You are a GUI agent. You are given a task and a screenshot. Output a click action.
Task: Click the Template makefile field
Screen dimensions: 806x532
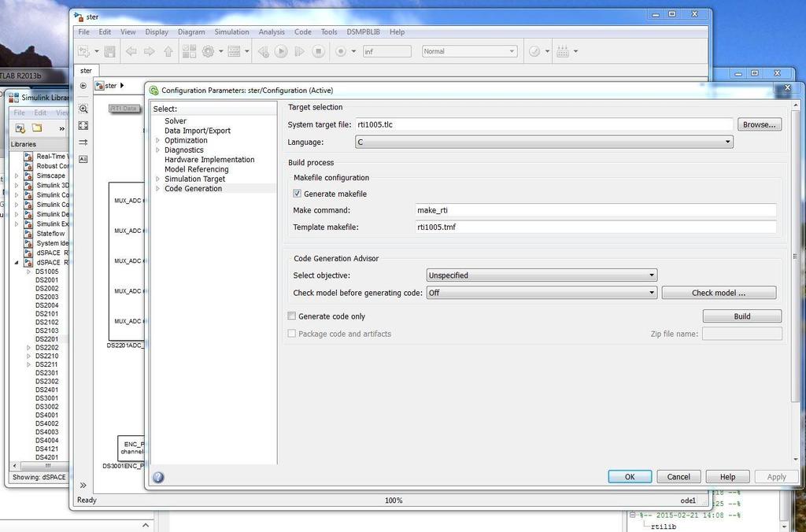[x=596, y=227]
